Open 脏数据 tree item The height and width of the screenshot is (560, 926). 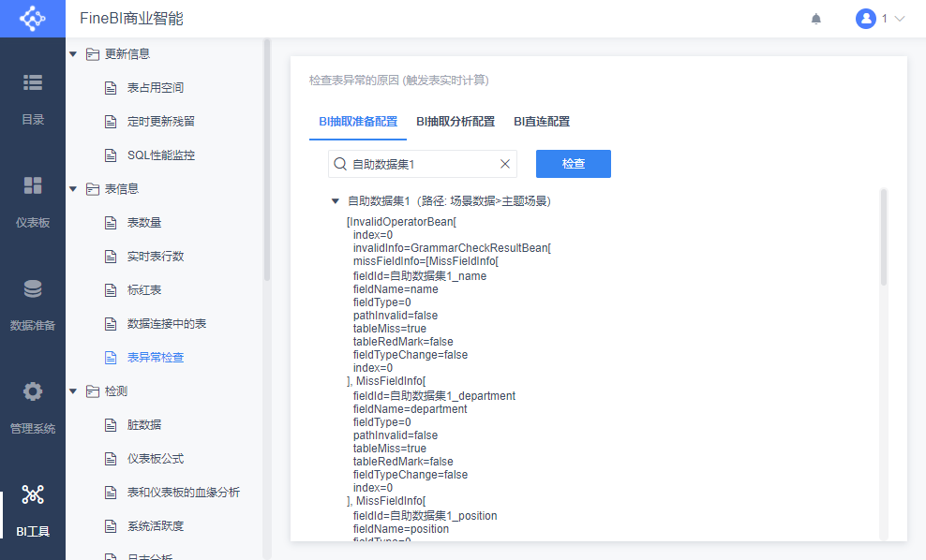click(144, 425)
